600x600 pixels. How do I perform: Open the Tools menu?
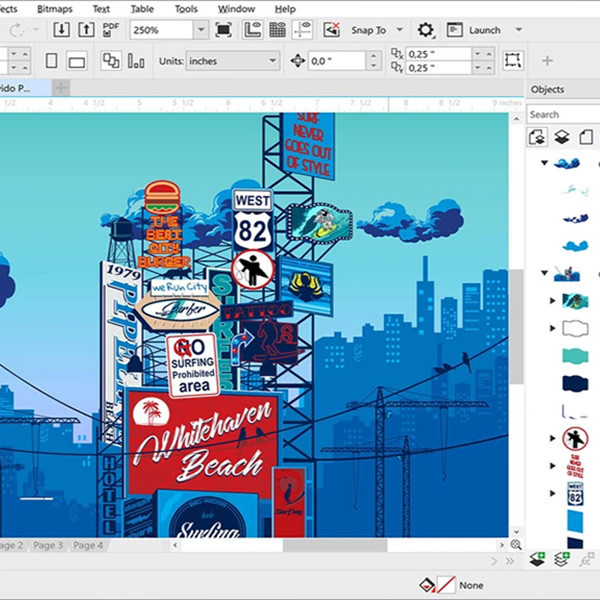coord(186,9)
